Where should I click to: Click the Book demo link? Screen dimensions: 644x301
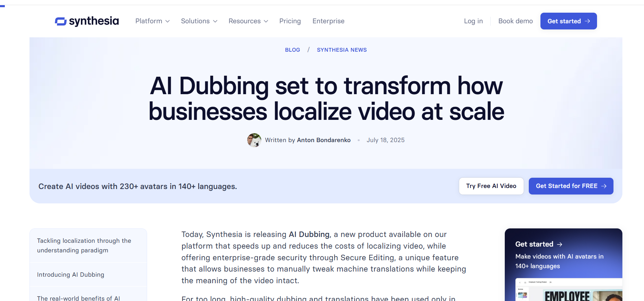(515, 21)
